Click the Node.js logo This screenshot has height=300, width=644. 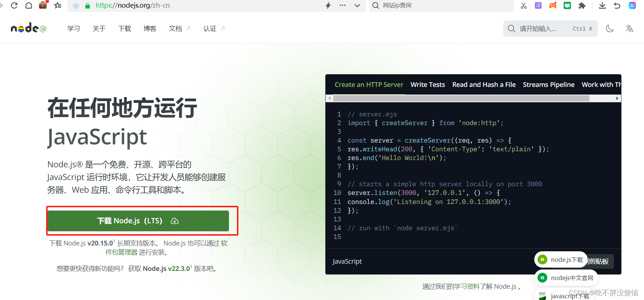click(x=29, y=28)
